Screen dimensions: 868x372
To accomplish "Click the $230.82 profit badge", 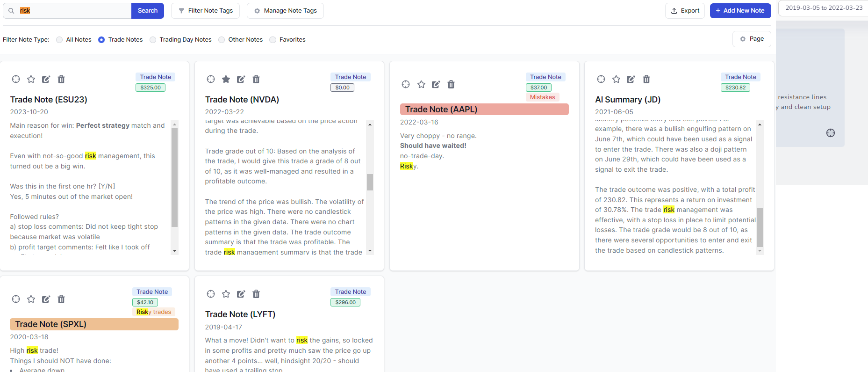I will [x=735, y=88].
